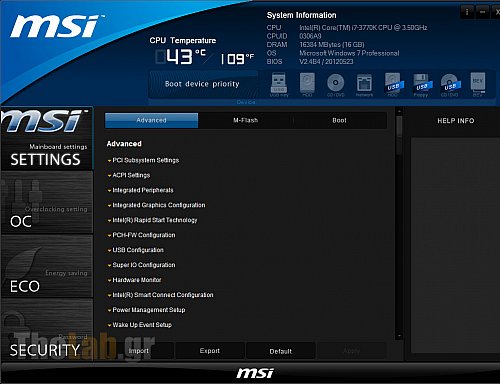Switch to the Advanced tab
This screenshot has width=500, height=384.
pos(151,120)
